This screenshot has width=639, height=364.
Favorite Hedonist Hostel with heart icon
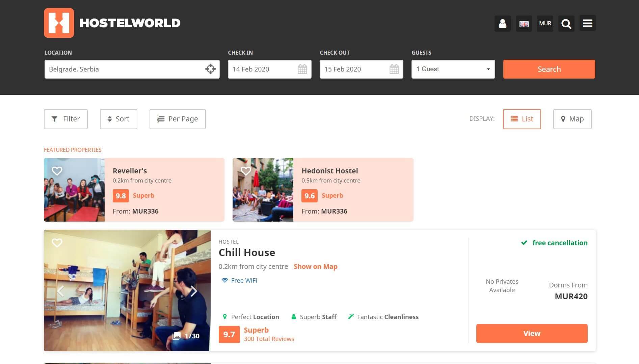pos(246,171)
